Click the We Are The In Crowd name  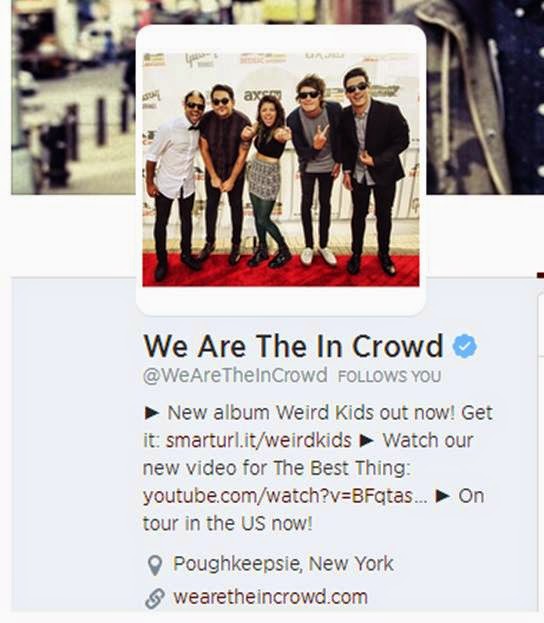click(x=293, y=346)
